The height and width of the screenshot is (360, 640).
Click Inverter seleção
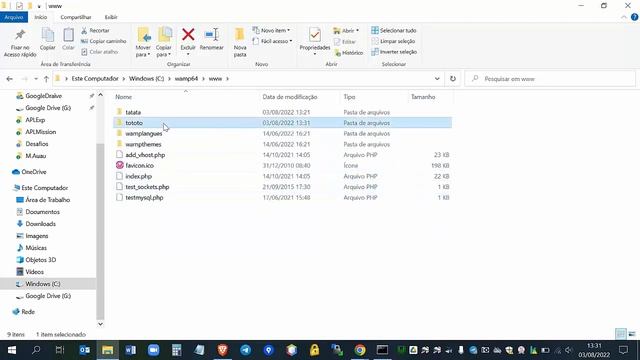point(394,52)
